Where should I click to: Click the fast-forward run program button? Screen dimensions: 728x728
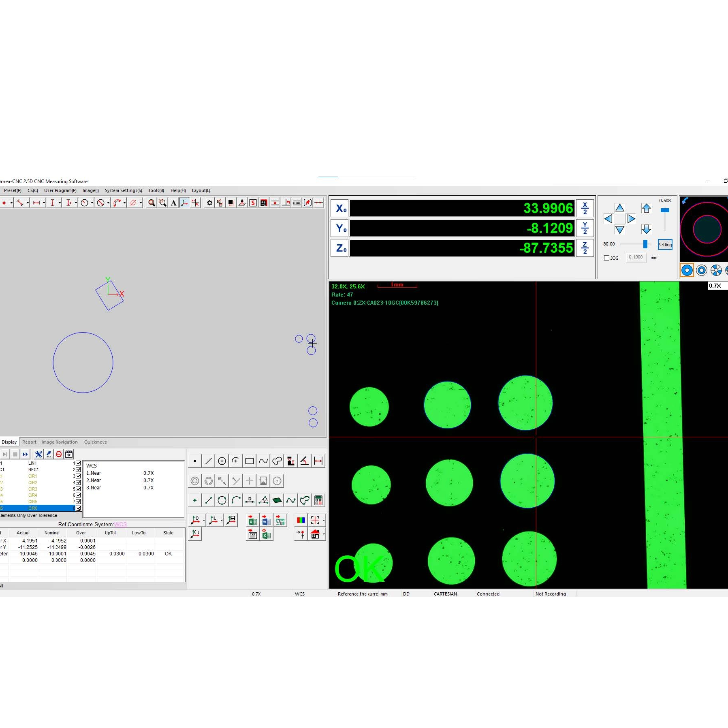coord(25,455)
